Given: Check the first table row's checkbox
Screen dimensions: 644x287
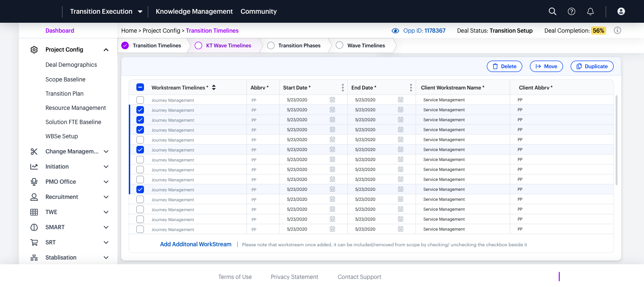Looking at the screenshot, I should (x=140, y=100).
